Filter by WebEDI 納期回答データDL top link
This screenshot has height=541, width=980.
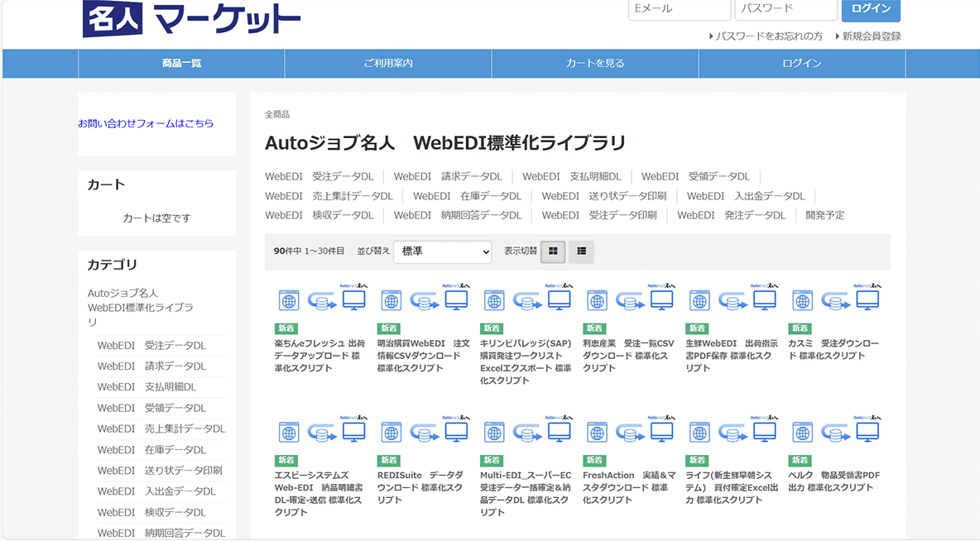click(458, 216)
